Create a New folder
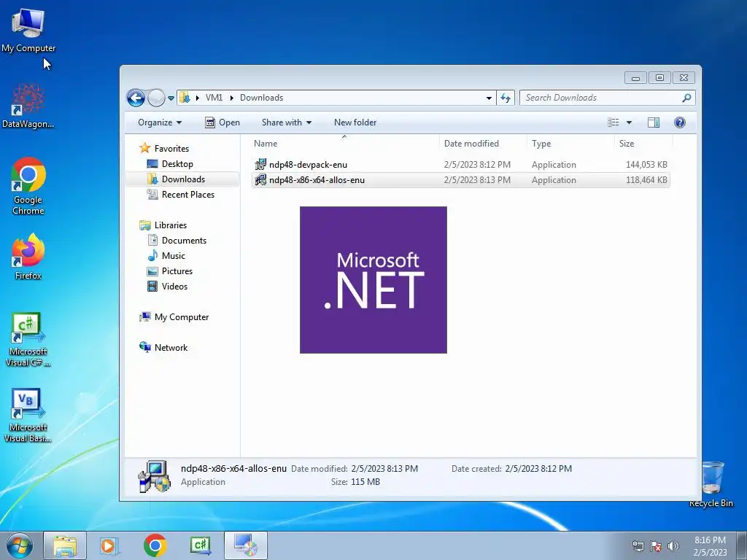The height and width of the screenshot is (560, 747). coord(355,122)
